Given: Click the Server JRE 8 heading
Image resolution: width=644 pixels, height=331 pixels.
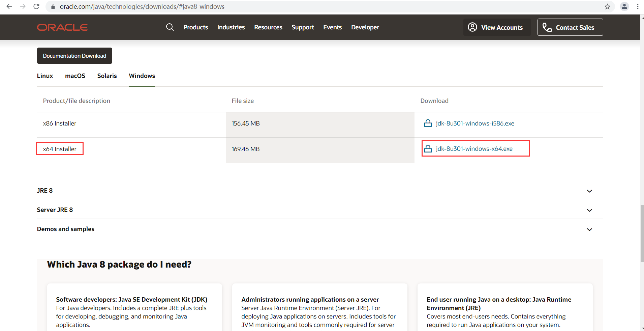Looking at the screenshot, I should (55, 210).
